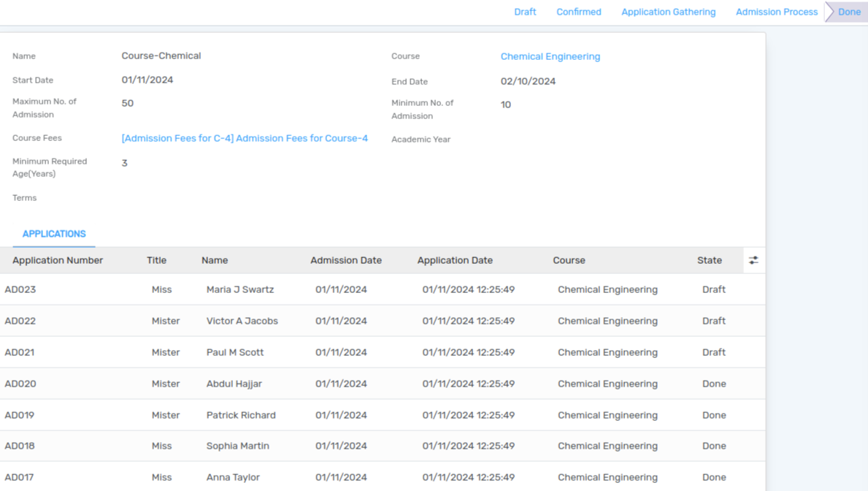868x491 pixels.
Task: Open Sophia Martin application AD018
Action: click(x=383, y=446)
